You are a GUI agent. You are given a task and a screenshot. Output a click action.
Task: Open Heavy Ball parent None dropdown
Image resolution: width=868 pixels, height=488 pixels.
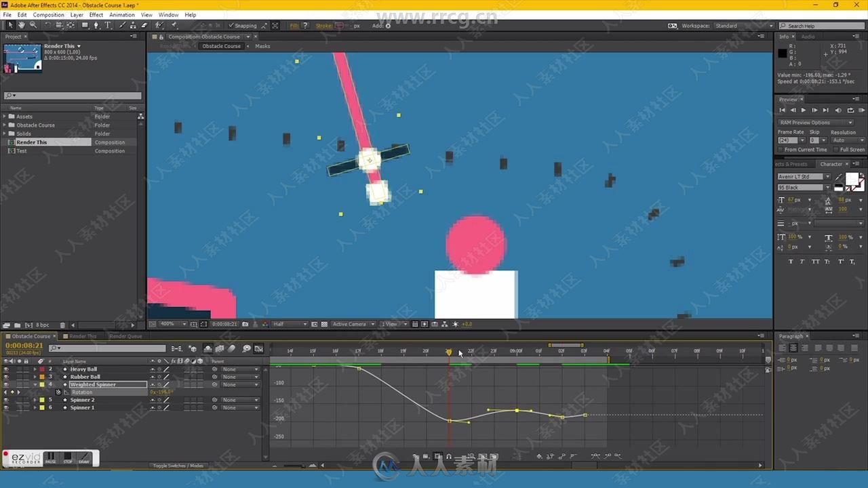tap(239, 369)
